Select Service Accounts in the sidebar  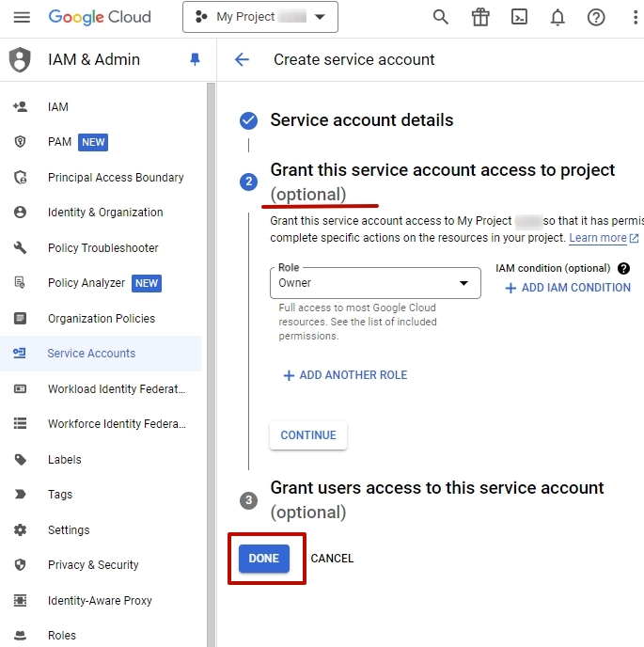click(x=102, y=354)
